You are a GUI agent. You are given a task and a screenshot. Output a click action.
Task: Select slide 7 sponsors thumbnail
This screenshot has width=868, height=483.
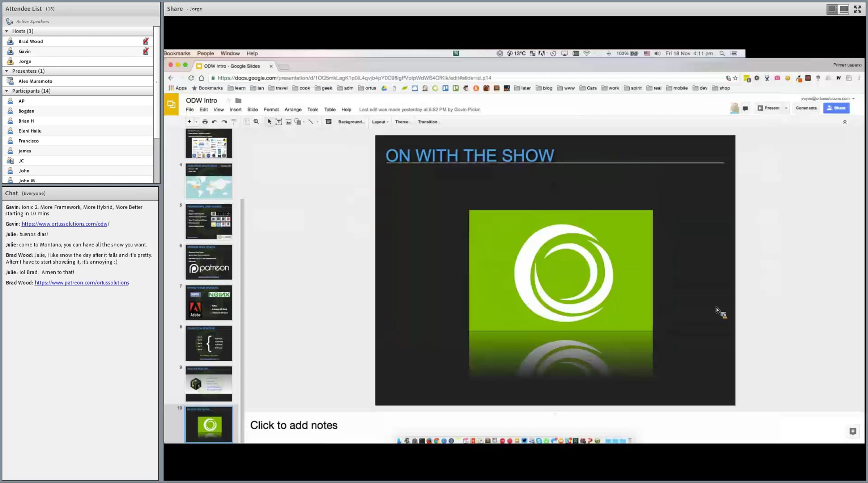click(x=209, y=302)
